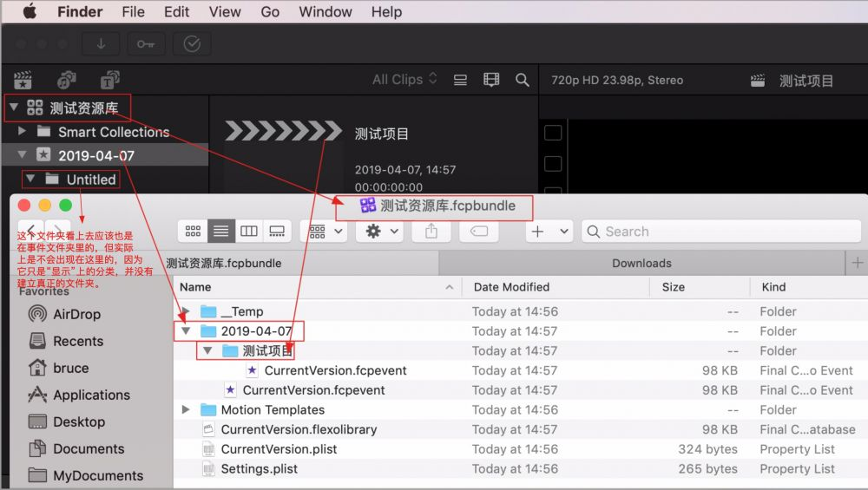Screen dimensions: 868x490
Task: Open the Go menu
Action: click(270, 11)
